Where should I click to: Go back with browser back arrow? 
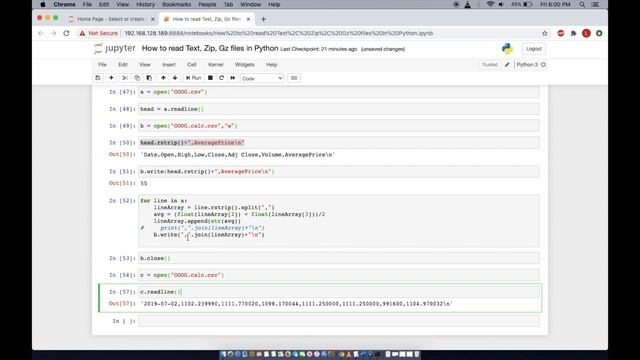coord(41,33)
